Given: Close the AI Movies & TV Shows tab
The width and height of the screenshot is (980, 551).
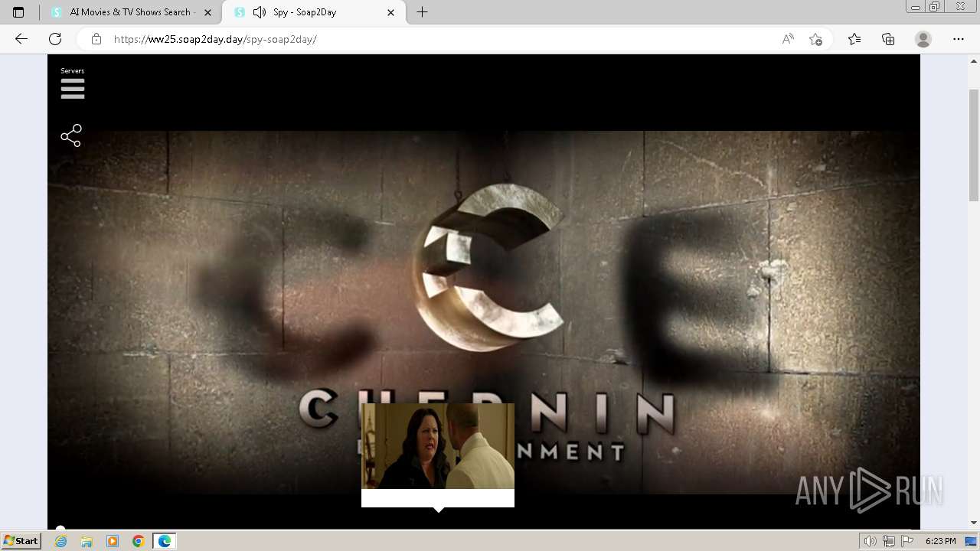Looking at the screenshot, I should pyautogui.click(x=207, y=12).
